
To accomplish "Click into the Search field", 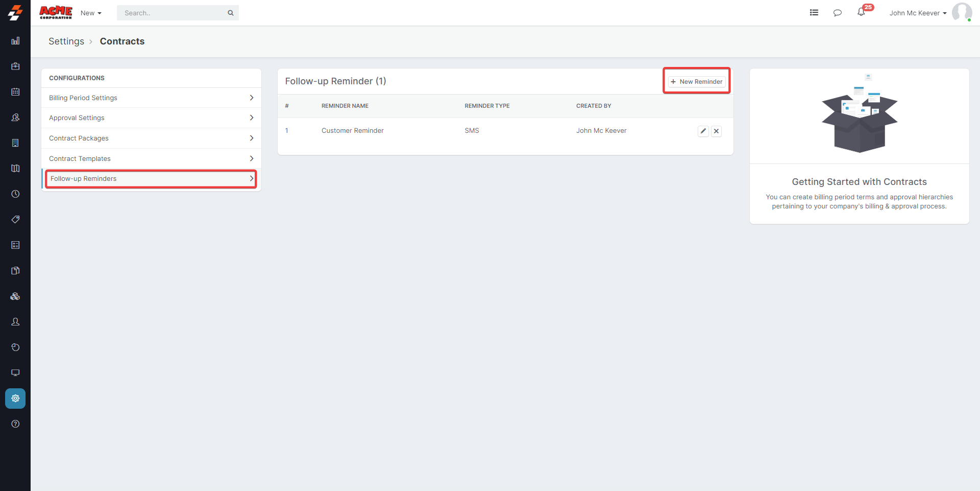I will (178, 13).
